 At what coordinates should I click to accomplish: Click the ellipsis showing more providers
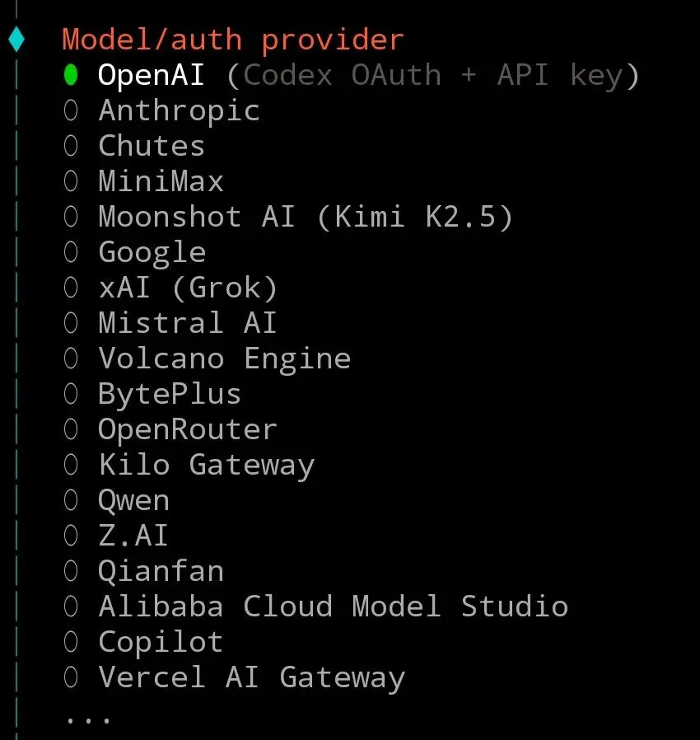click(x=88, y=717)
